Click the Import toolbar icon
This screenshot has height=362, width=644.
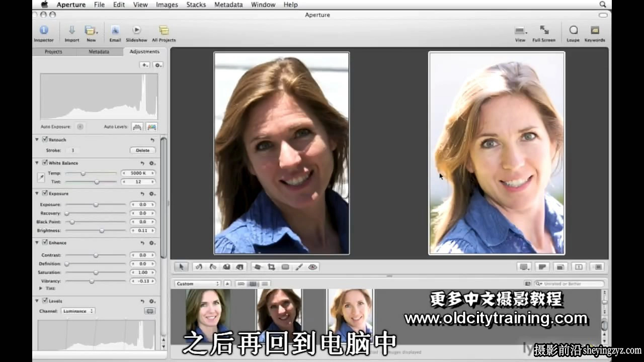click(x=71, y=33)
